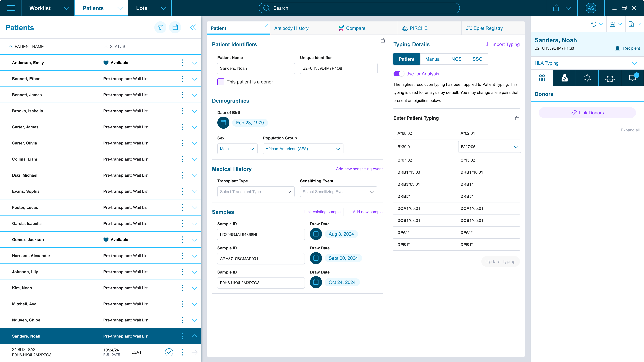Open the filter icon in Patients panel
This screenshot has height=362, width=644.
coord(160,27)
